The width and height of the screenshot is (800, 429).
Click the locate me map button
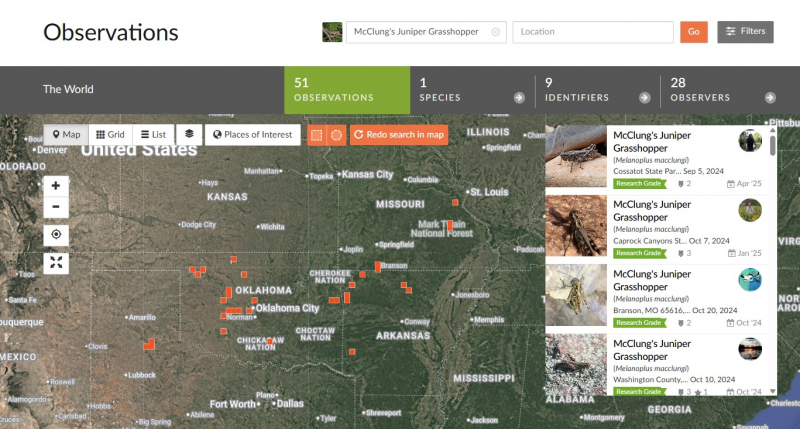point(56,235)
